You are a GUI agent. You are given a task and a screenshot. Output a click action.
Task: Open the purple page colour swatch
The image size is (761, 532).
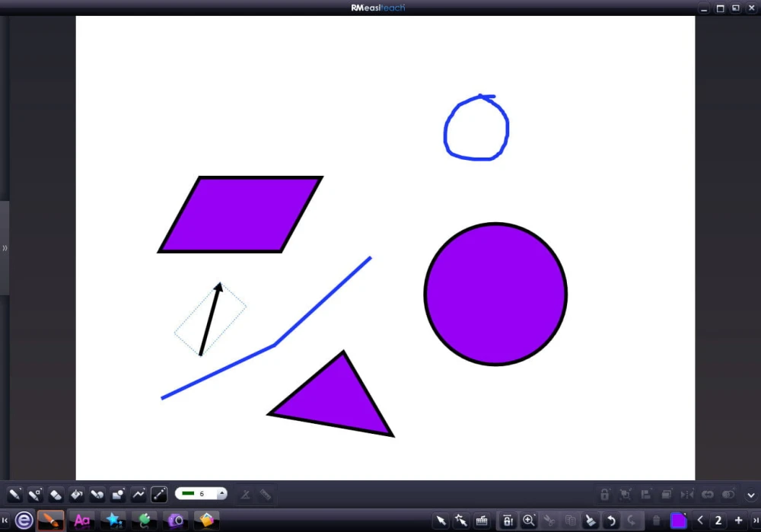(679, 521)
